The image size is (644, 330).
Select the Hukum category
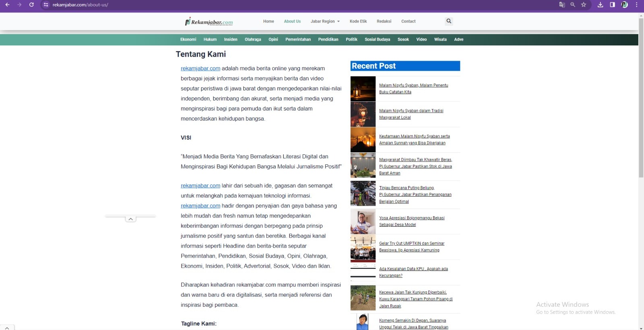[210, 39]
